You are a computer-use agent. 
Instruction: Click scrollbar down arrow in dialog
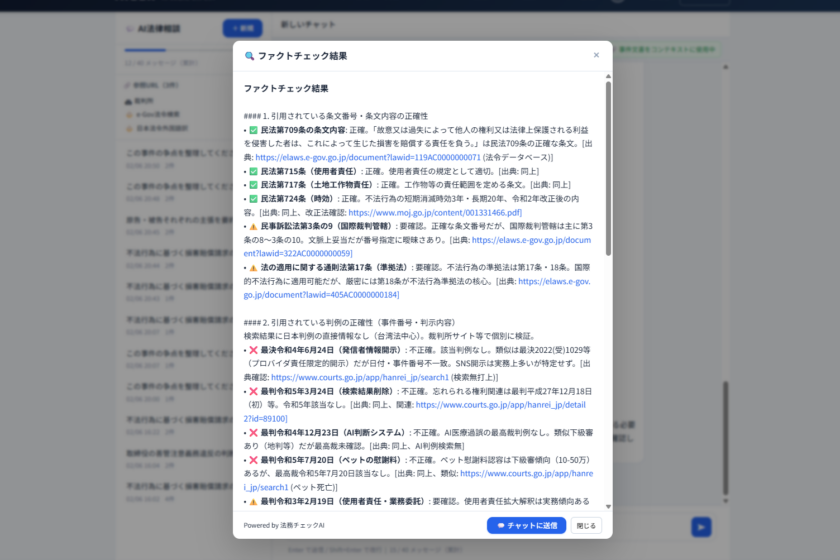608,506
